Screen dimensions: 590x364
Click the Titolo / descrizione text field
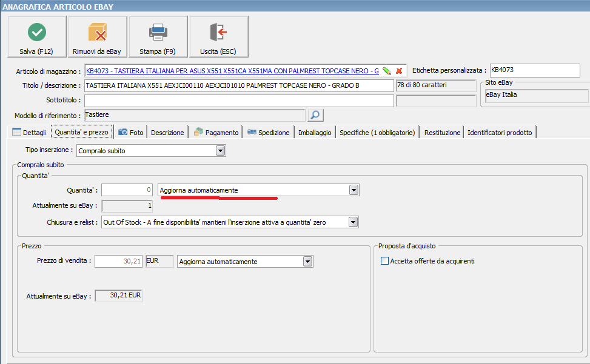(239, 85)
